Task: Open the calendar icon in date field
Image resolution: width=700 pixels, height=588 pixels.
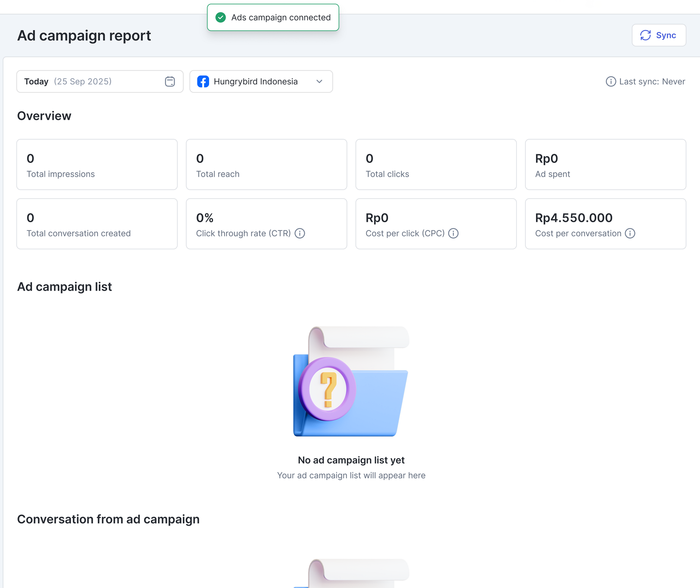Action: (x=170, y=82)
